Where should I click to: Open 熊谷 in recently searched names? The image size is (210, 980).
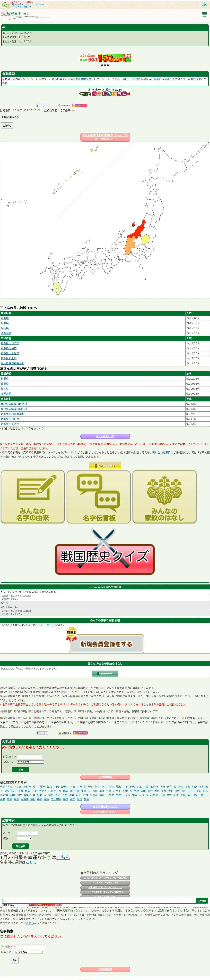point(111,787)
